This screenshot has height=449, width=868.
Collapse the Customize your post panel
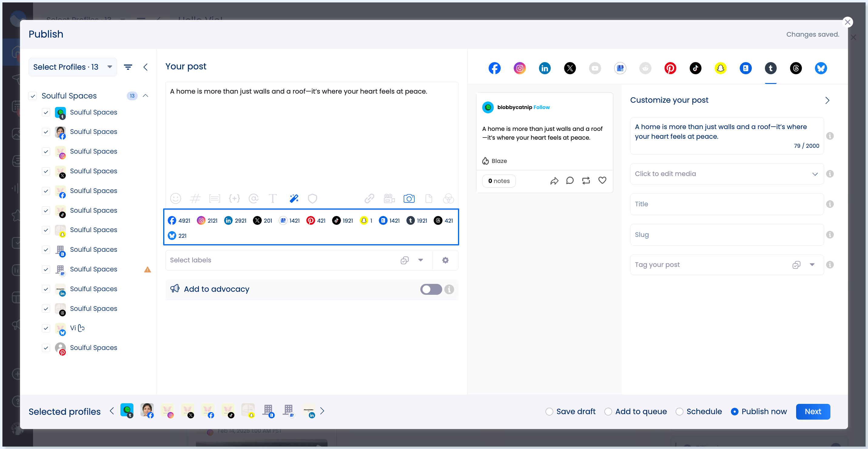coord(827,100)
